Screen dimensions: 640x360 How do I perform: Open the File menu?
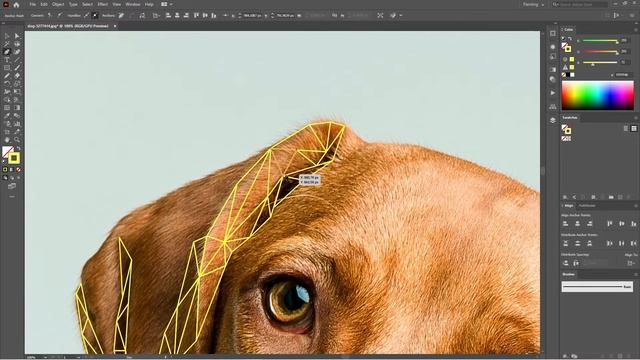pyautogui.click(x=32, y=4)
